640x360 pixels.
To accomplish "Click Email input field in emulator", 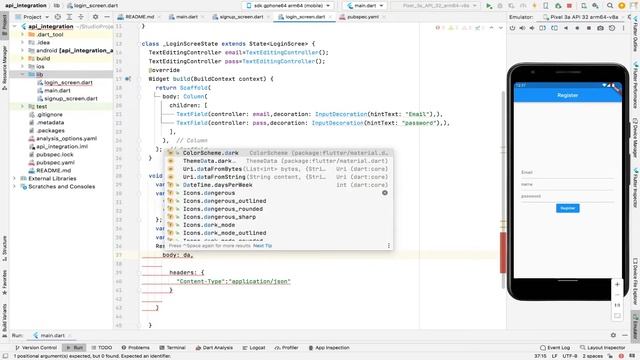I will tap(567, 173).
